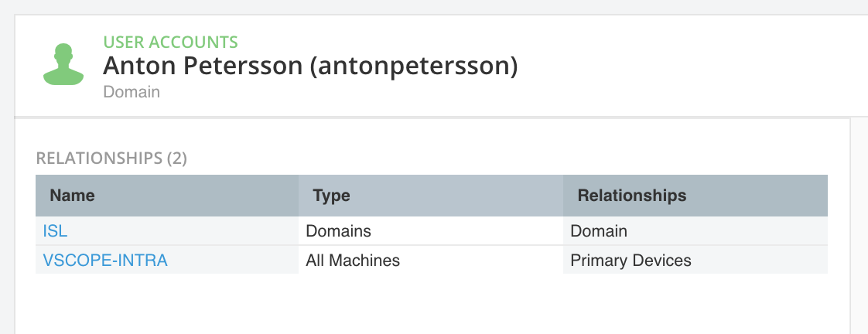Click the Primary Devices relationship cell
Image resolution: width=868 pixels, height=334 pixels.
coord(630,260)
